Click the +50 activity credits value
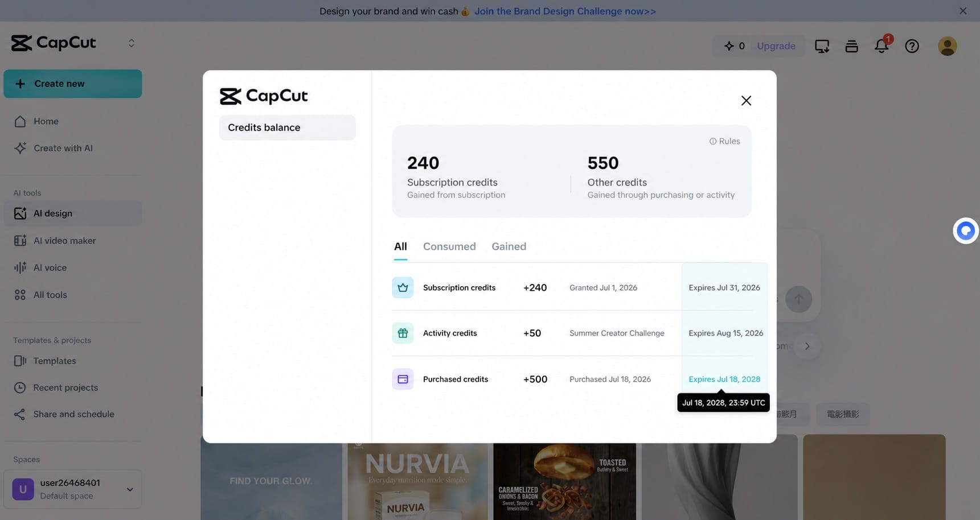 pyautogui.click(x=532, y=333)
